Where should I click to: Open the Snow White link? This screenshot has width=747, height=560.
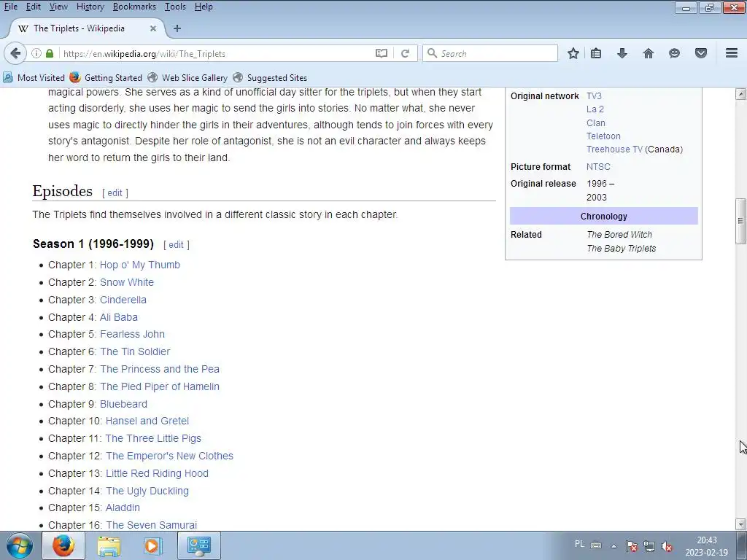(127, 282)
